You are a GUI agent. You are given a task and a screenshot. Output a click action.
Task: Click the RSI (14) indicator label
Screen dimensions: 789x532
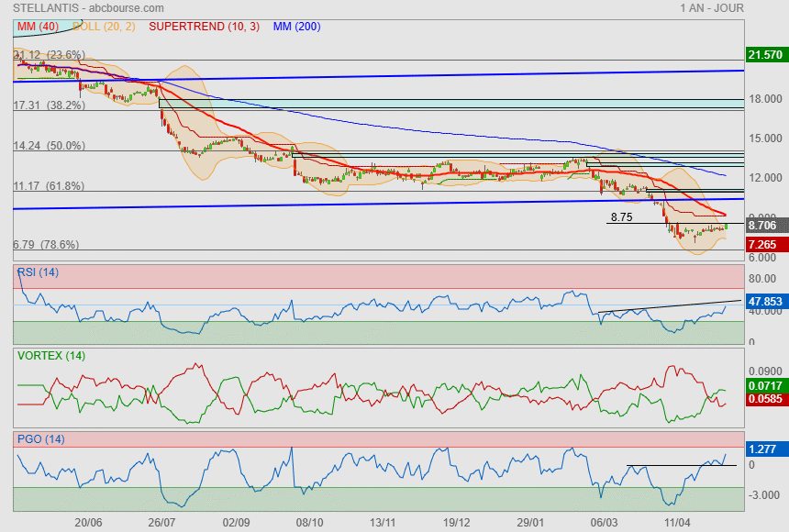coord(38,272)
